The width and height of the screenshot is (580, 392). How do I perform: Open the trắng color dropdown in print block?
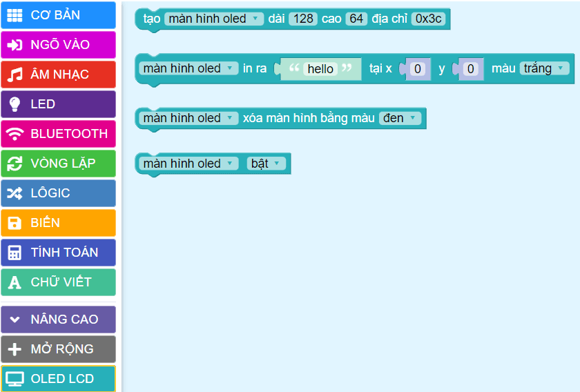(x=544, y=68)
